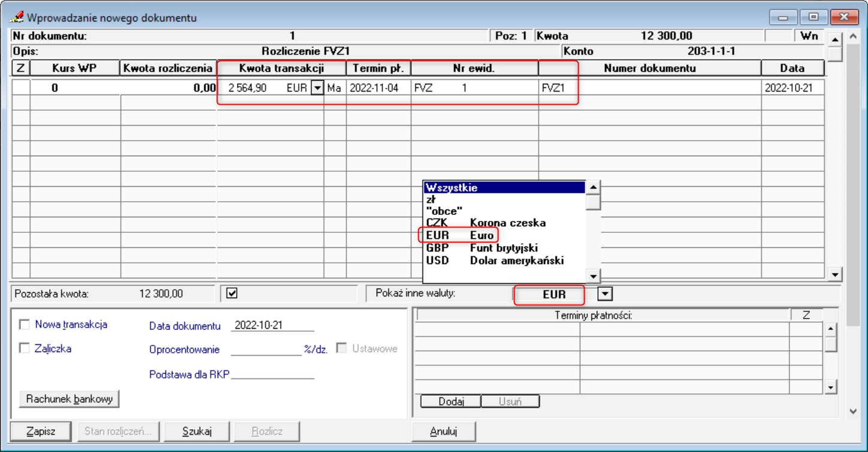
Task: Click the Ma cell in first row
Action: pyautogui.click(x=335, y=88)
